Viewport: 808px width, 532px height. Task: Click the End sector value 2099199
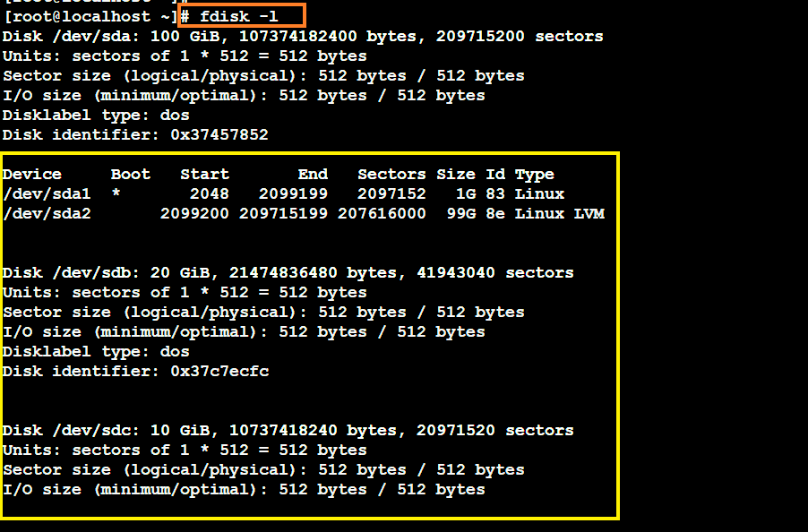[293, 194]
